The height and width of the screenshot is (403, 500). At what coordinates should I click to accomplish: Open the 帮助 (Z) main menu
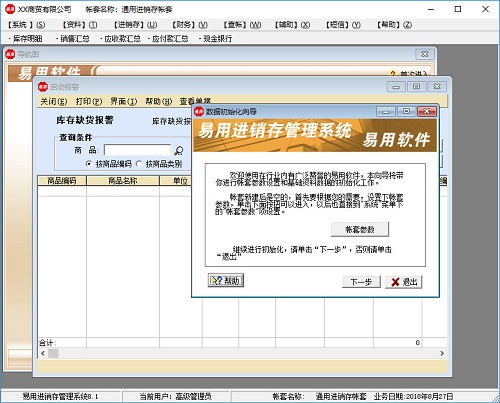point(394,25)
